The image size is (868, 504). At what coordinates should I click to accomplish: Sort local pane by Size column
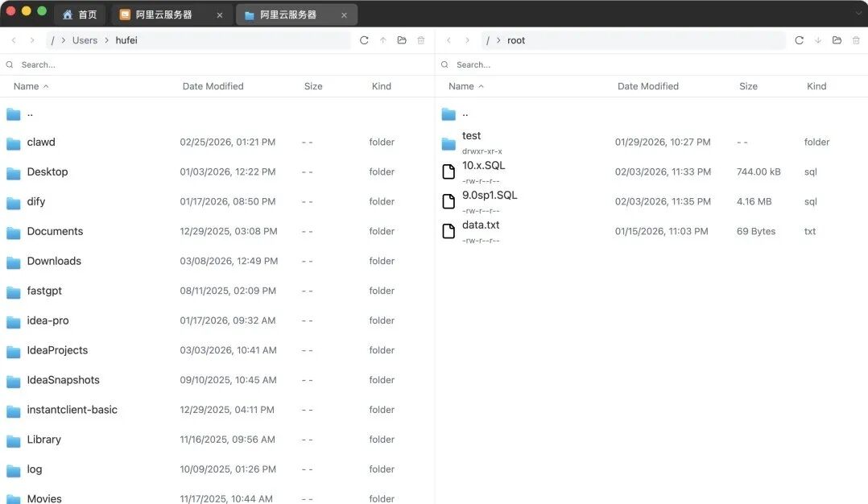click(x=313, y=86)
